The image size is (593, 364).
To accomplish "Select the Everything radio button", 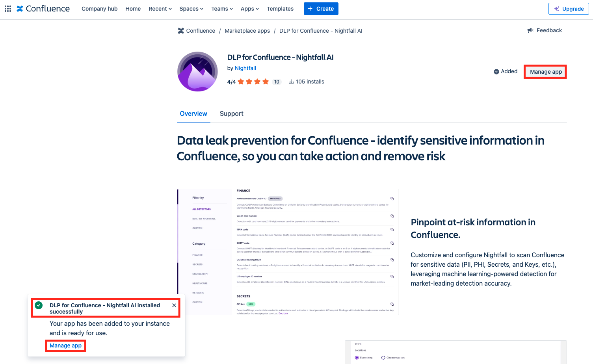I will coord(357,358).
